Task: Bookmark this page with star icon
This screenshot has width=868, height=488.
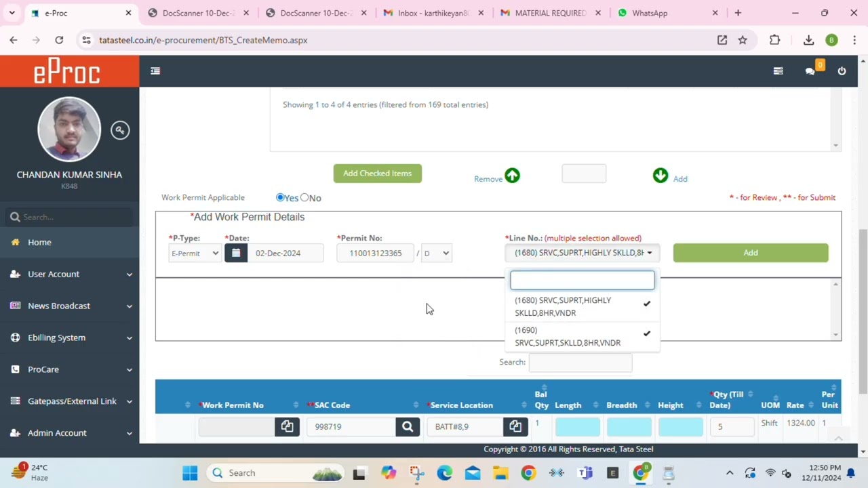Action: (x=743, y=40)
